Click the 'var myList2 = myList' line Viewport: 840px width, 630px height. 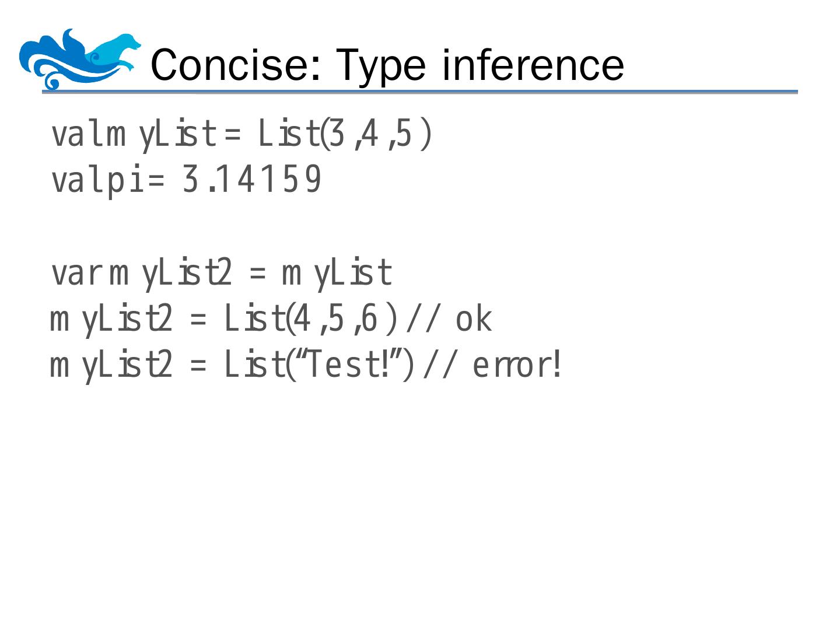[x=221, y=273]
